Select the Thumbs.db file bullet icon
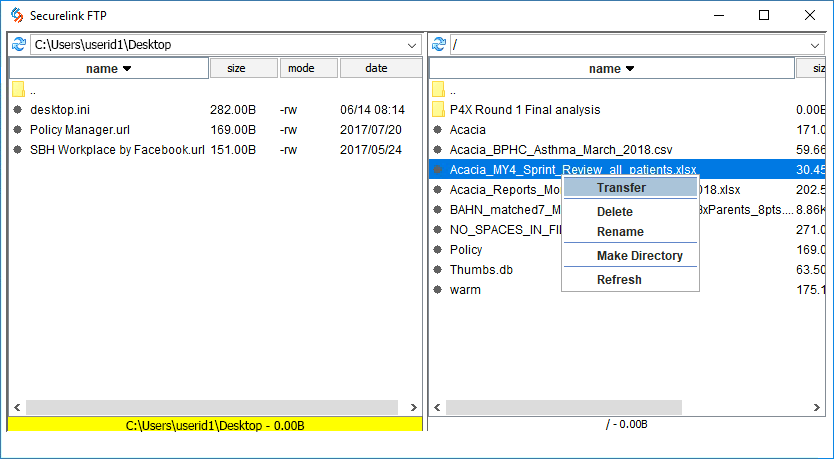The height and width of the screenshot is (459, 834). point(438,270)
